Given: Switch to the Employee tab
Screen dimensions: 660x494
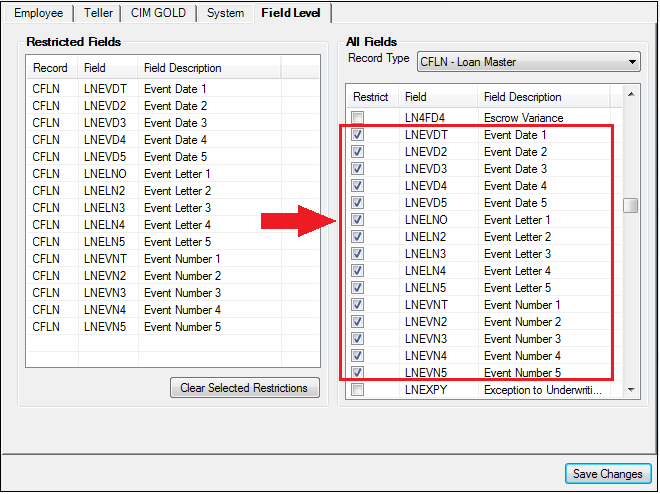Looking at the screenshot, I should click(x=38, y=13).
